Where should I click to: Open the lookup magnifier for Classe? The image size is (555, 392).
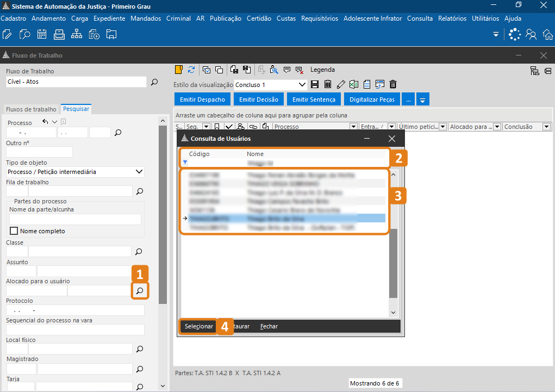coord(139,251)
